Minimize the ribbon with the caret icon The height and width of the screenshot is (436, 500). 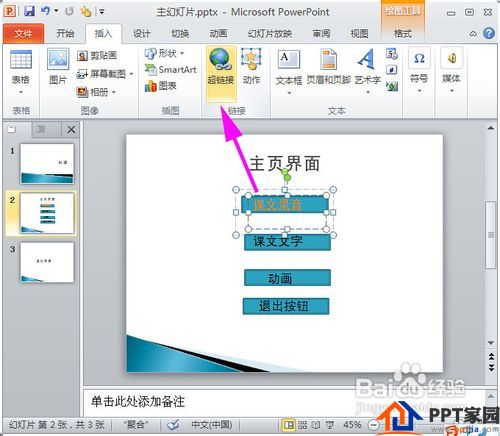473,34
